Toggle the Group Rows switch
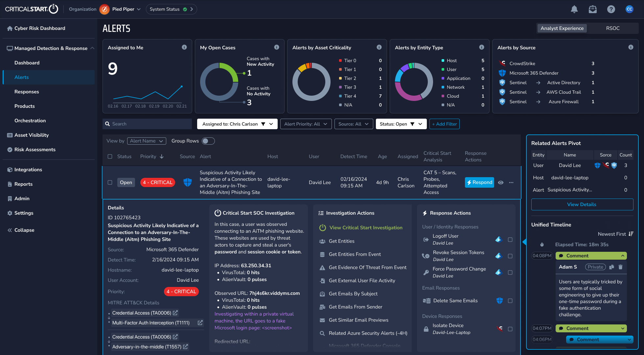The width and height of the screenshot is (644, 355). 208,141
